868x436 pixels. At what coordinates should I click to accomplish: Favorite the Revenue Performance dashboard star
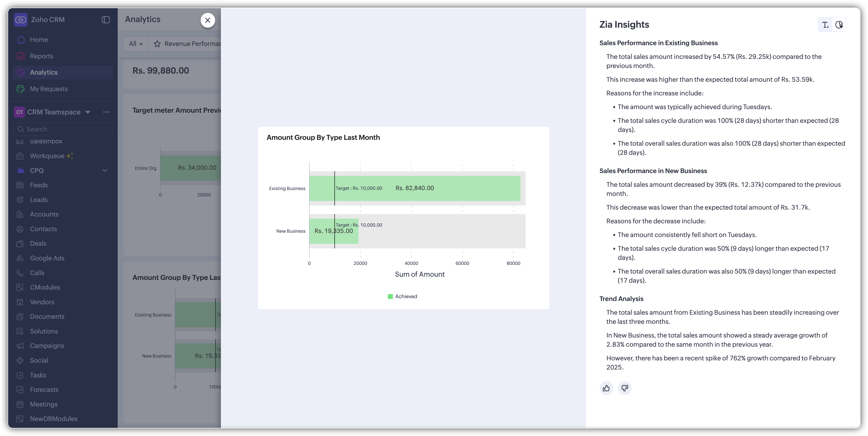[x=157, y=44]
